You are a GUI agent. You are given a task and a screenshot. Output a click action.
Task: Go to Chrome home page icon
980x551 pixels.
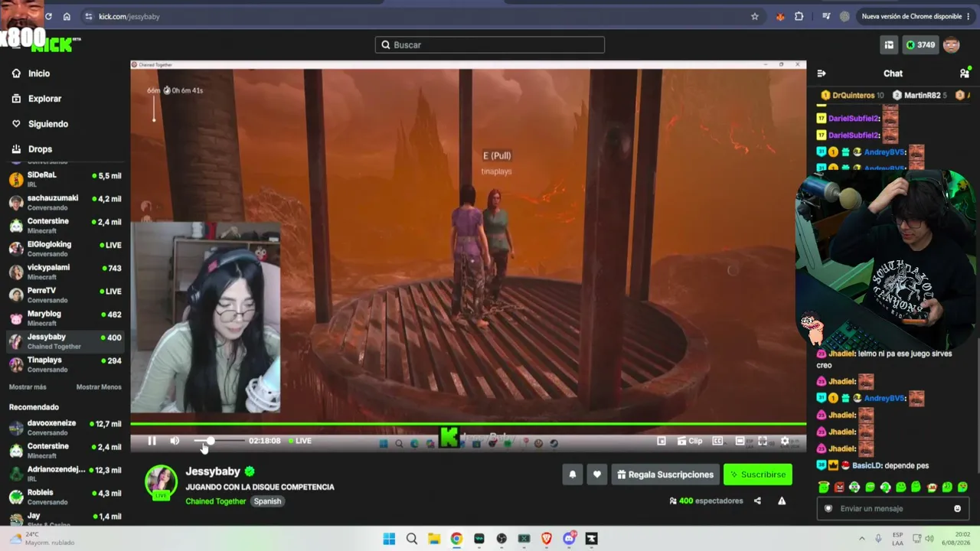click(x=67, y=16)
